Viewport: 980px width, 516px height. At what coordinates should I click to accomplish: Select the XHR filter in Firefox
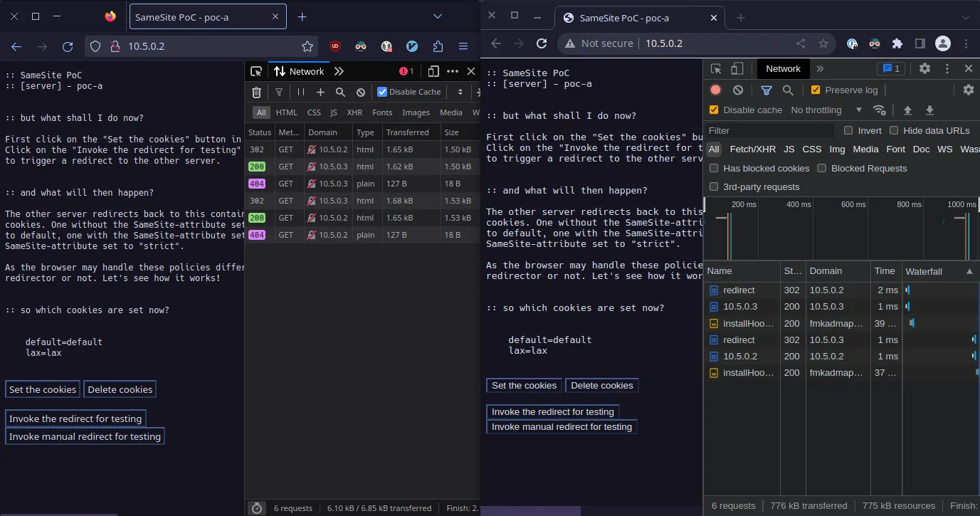click(354, 112)
